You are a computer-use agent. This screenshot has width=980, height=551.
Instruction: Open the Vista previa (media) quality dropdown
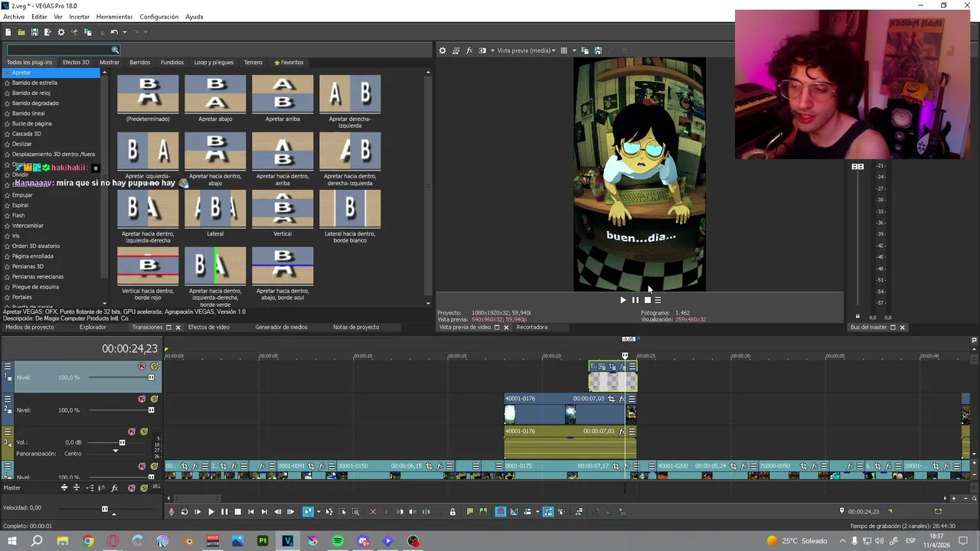(526, 51)
